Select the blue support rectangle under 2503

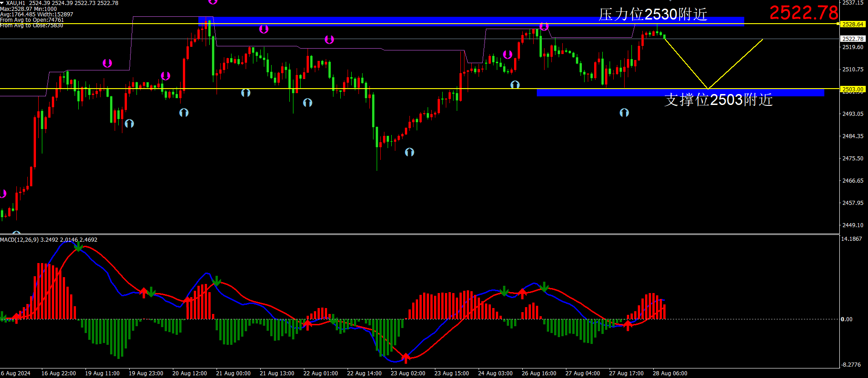pos(681,93)
